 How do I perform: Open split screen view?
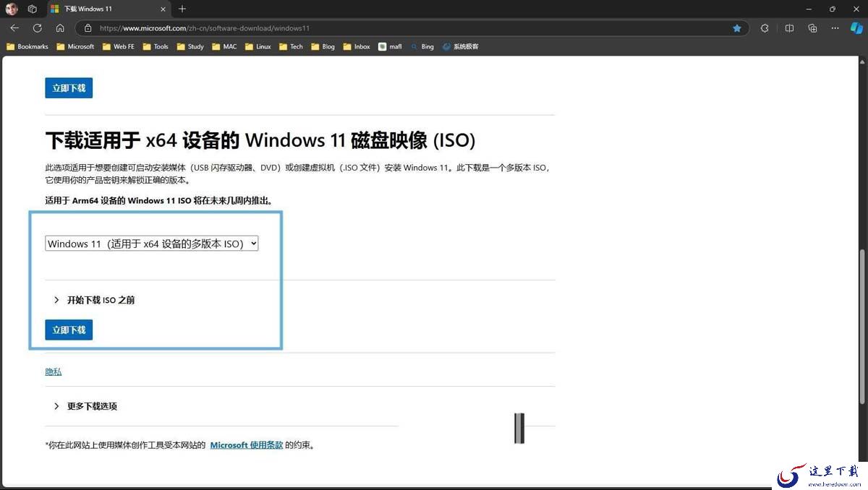(x=789, y=28)
